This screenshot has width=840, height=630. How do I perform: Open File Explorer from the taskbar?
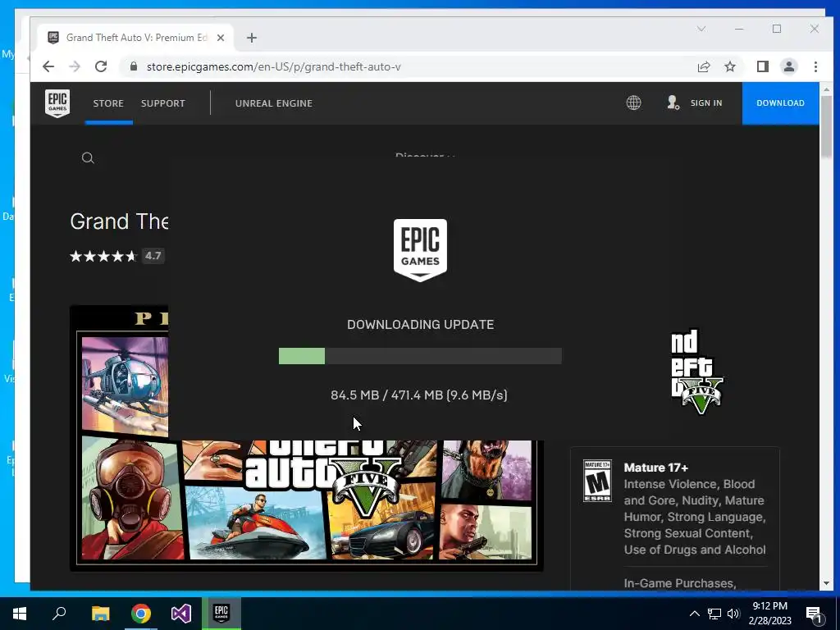tap(100, 614)
